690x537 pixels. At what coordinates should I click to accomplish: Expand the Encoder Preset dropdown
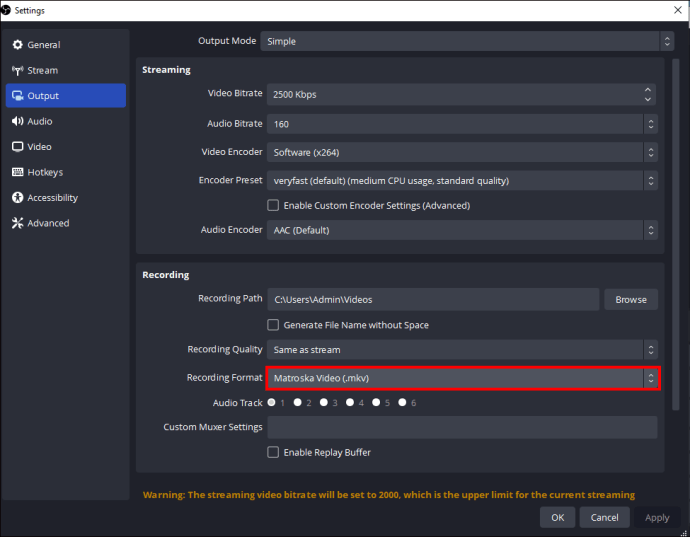(462, 180)
